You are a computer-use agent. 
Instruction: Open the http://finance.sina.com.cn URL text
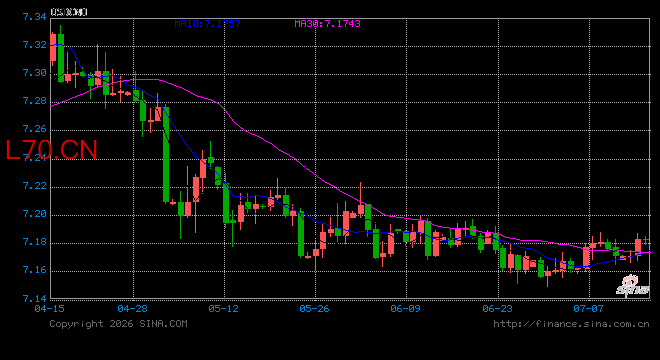571,324
